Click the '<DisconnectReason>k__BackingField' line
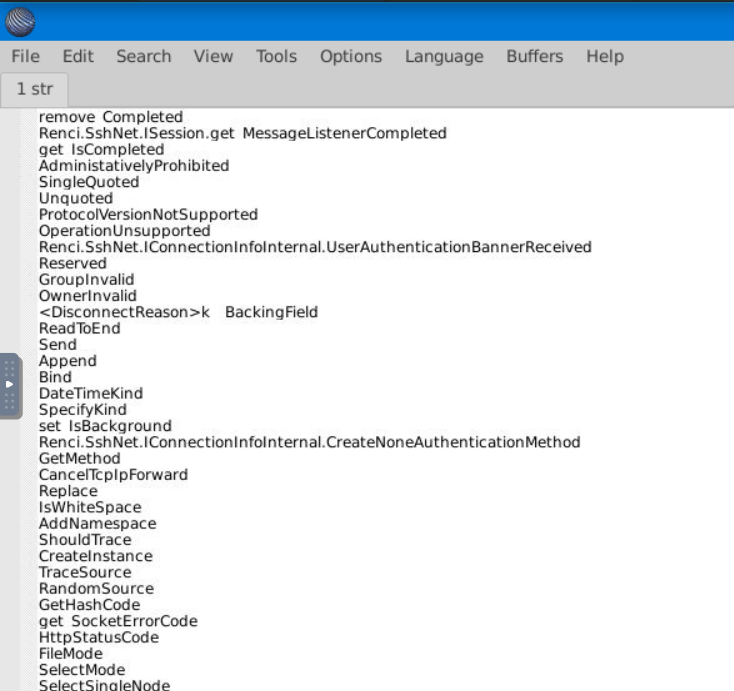 click(x=178, y=312)
